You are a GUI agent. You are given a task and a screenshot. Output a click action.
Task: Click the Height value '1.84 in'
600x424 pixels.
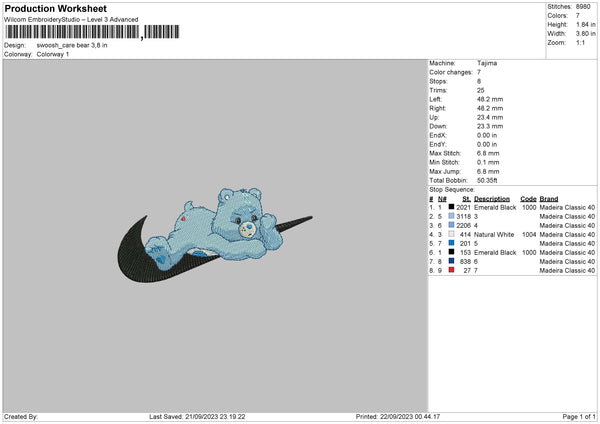pyautogui.click(x=586, y=24)
